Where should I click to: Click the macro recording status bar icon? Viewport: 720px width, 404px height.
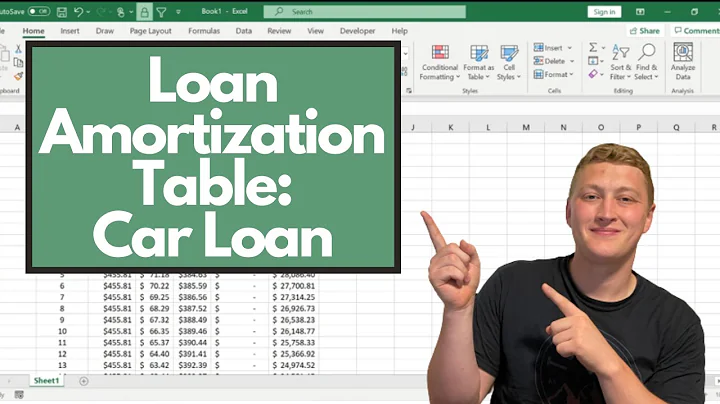tap(19, 395)
